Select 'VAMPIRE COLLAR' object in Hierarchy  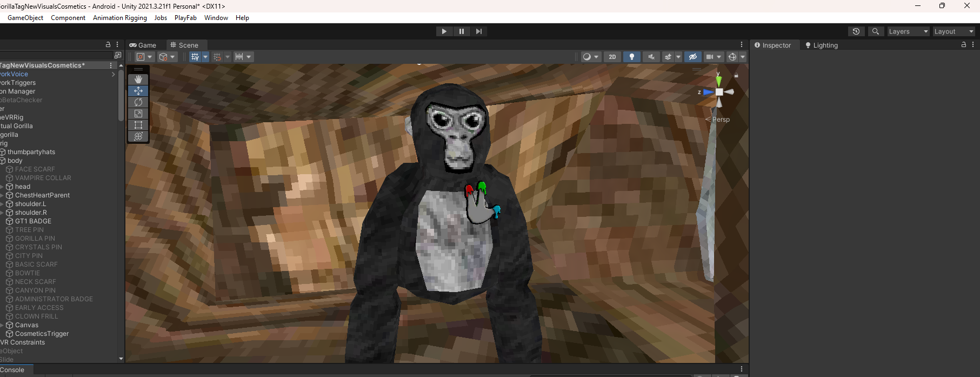click(x=43, y=178)
